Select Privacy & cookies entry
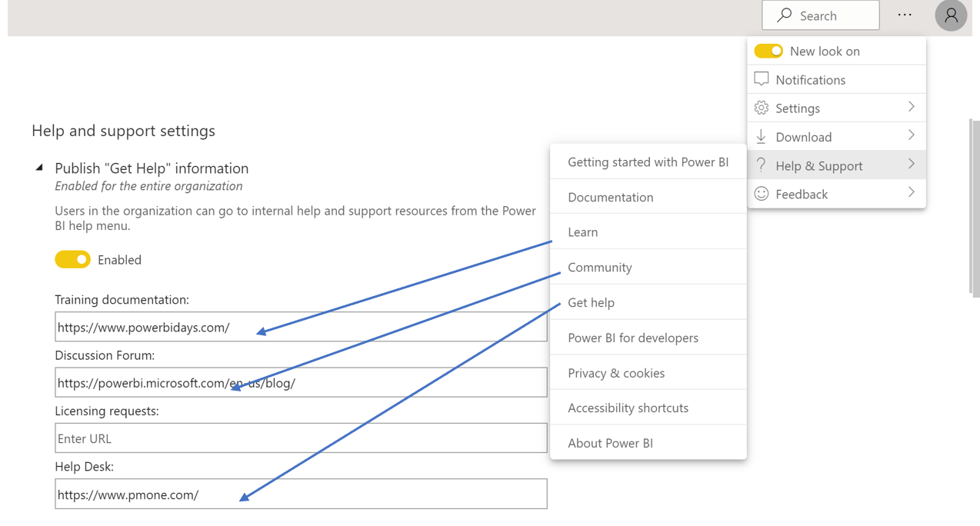980x526 pixels. (x=648, y=373)
